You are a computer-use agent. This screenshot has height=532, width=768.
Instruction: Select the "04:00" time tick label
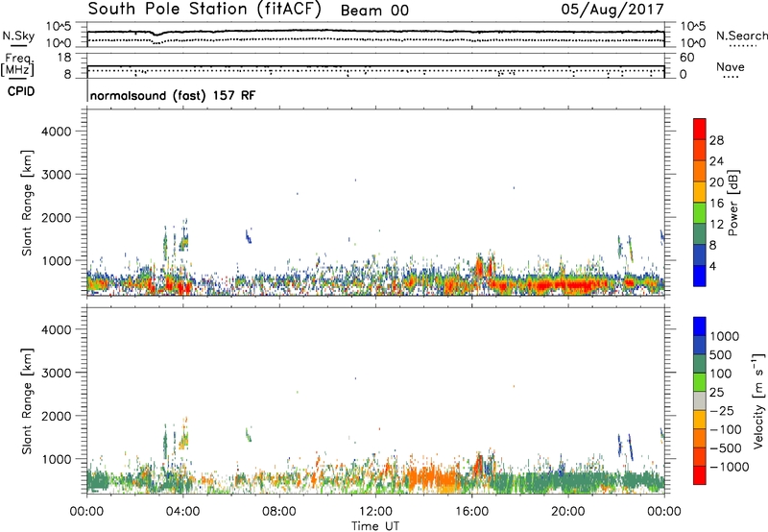[182, 512]
